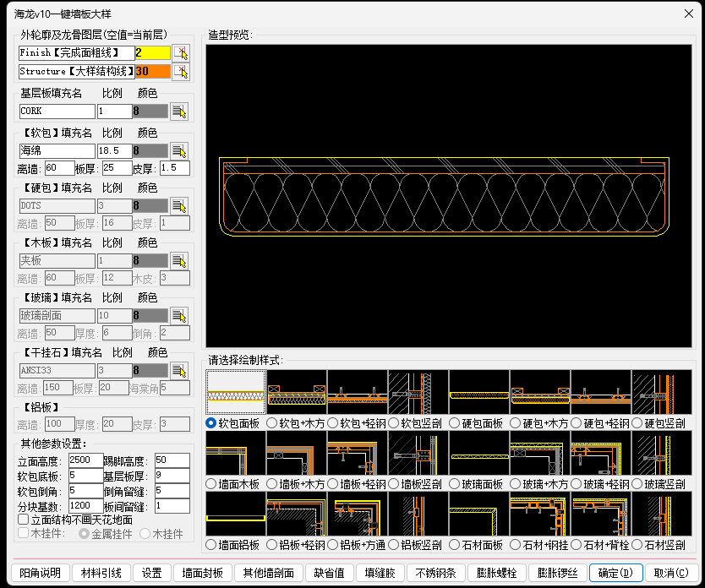Click the layer picker icon beside Structure layer

click(x=180, y=73)
